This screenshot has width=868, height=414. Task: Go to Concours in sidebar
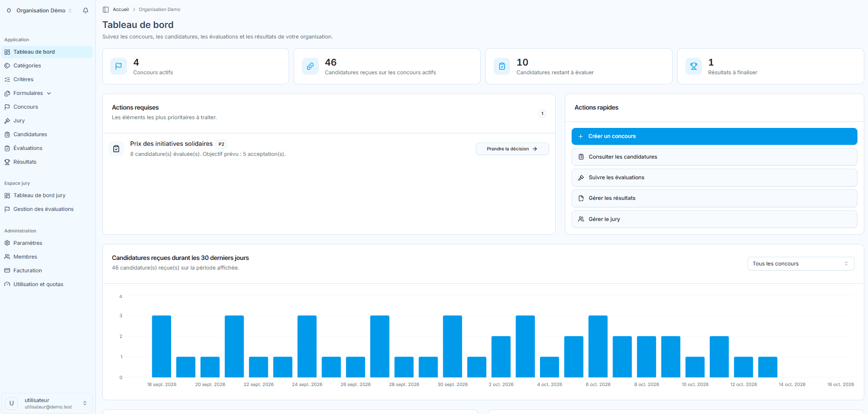coord(47,107)
